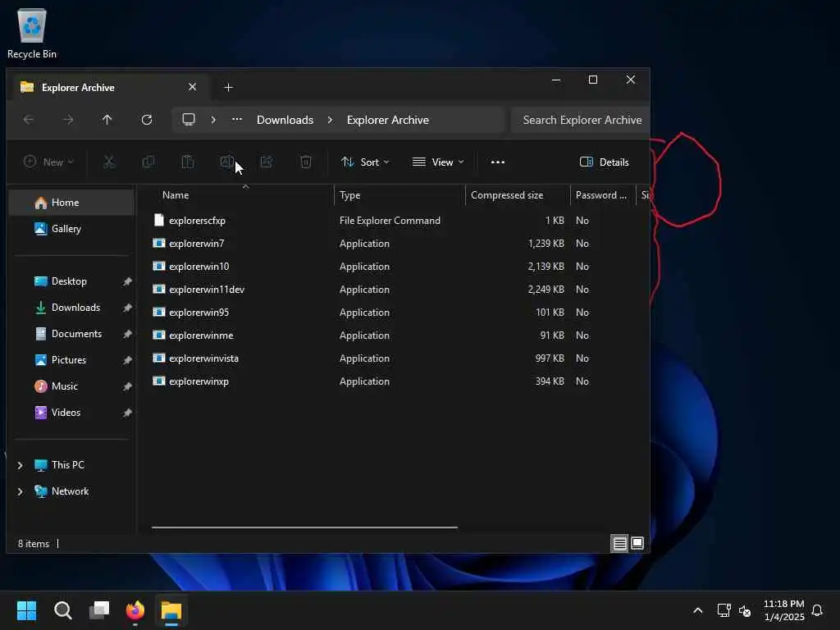Show hidden tray icons chevron
The image size is (840, 630).
point(697,610)
